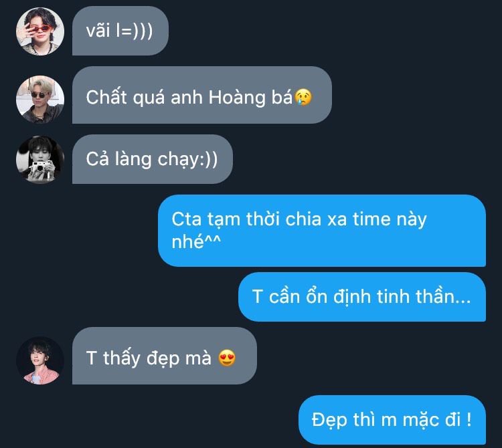This screenshot has height=448, width=502.
Task: Click the word "Hoàng" in the second message
Action: click(x=237, y=98)
